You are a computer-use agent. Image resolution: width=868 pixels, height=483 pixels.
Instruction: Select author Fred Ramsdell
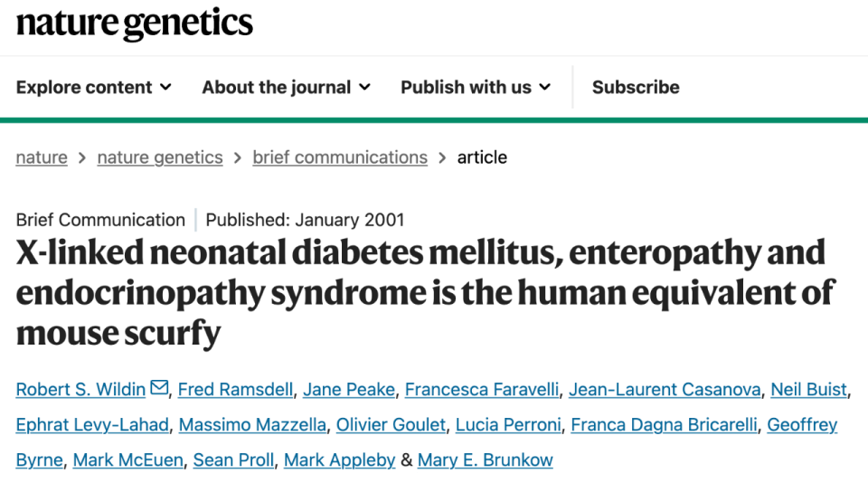coord(235,390)
